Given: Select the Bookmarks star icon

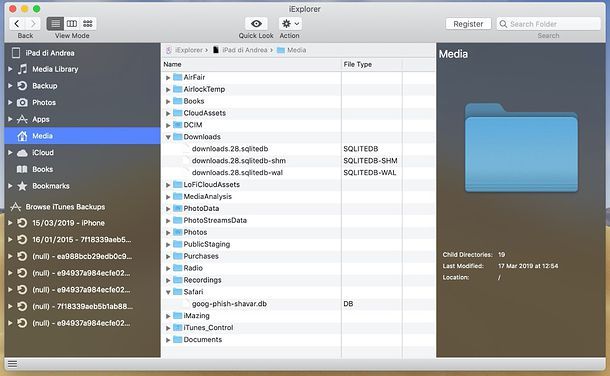Looking at the screenshot, I should pos(23,186).
